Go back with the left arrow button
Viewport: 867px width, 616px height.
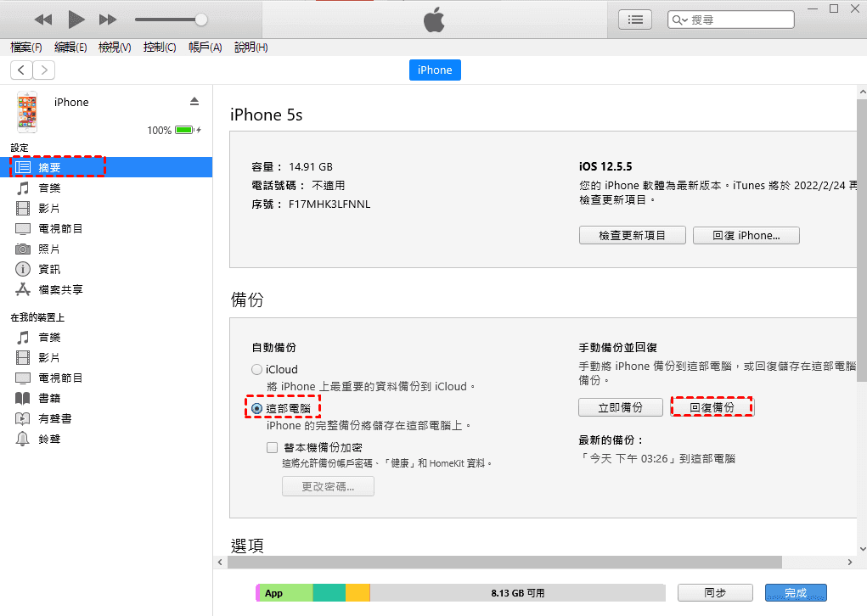pyautogui.click(x=21, y=70)
